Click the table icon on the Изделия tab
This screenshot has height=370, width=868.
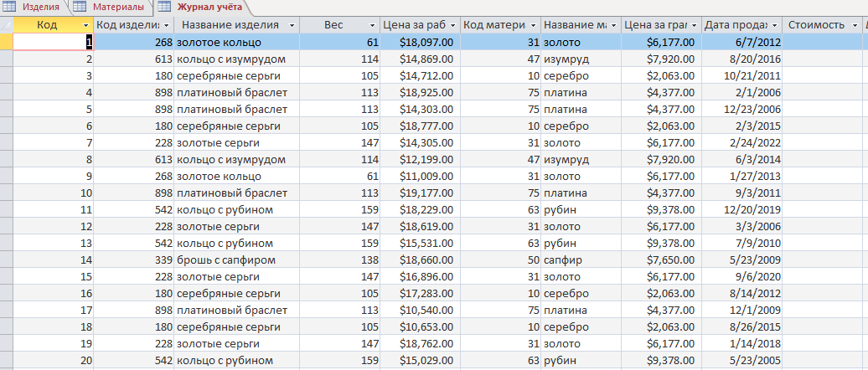[9, 8]
